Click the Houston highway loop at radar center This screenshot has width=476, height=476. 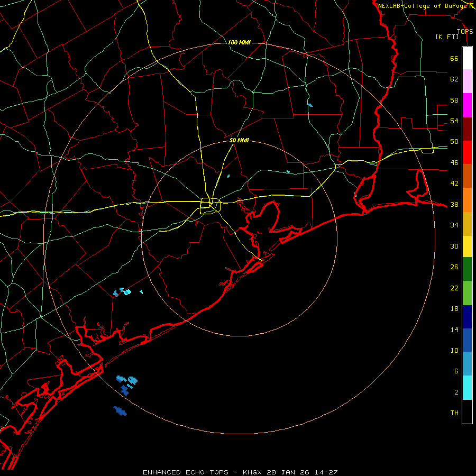210,206
